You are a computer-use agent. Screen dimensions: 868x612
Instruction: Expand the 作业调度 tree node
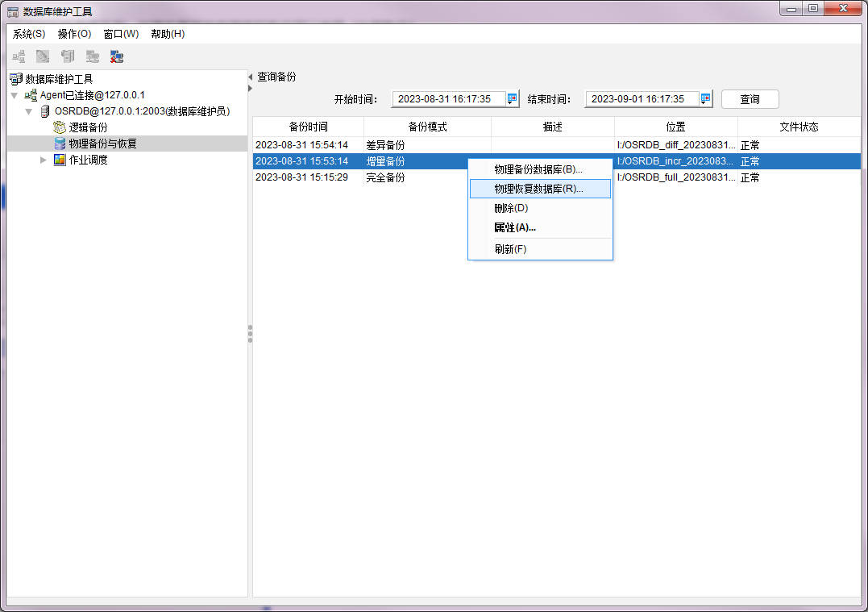tap(44, 160)
